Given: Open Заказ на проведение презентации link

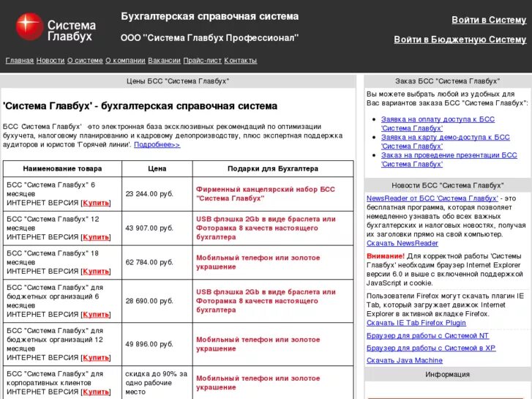Looking at the screenshot, I should 449,160.
